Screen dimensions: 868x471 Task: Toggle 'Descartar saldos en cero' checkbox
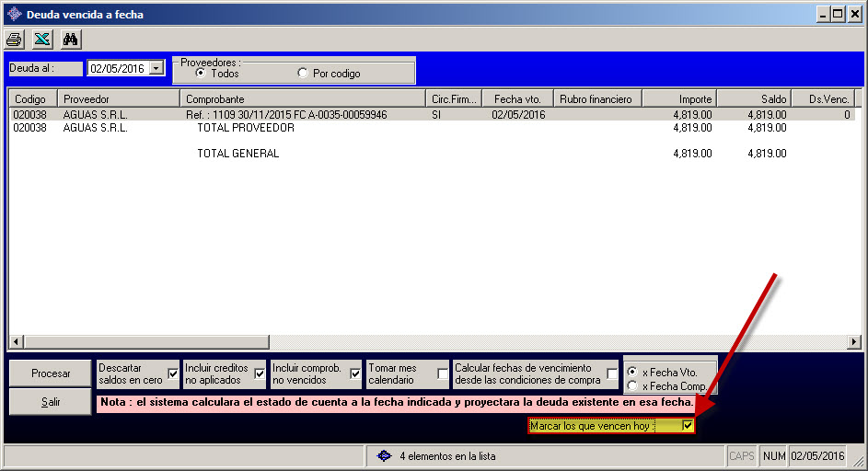tap(173, 373)
